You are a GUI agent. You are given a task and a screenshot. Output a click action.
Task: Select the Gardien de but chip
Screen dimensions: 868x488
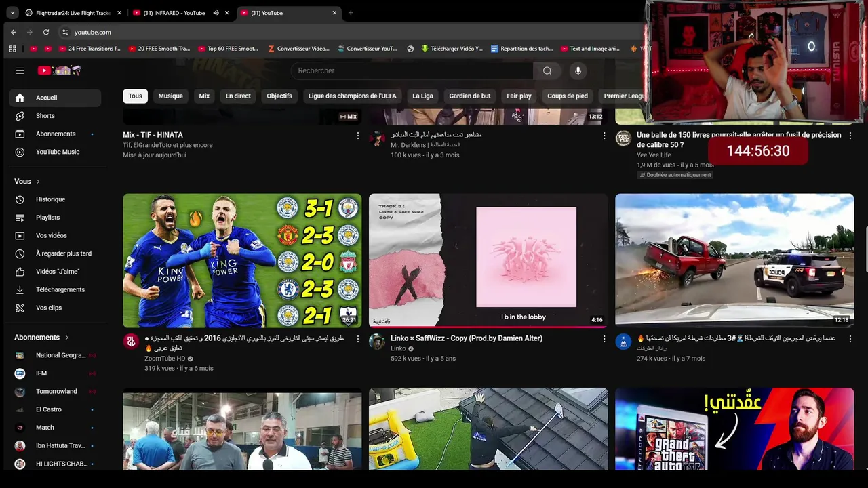[x=470, y=96]
